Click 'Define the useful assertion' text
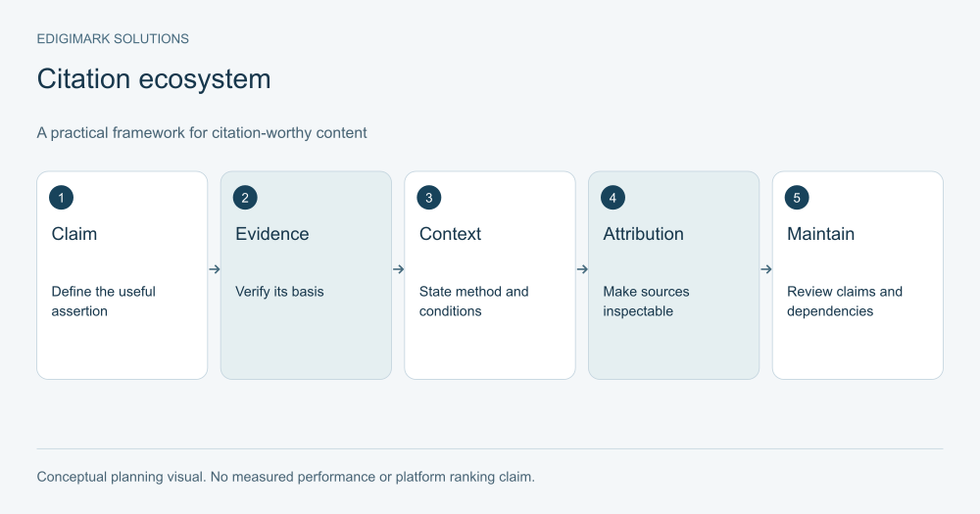Image resolution: width=980 pixels, height=514 pixels. 103,301
